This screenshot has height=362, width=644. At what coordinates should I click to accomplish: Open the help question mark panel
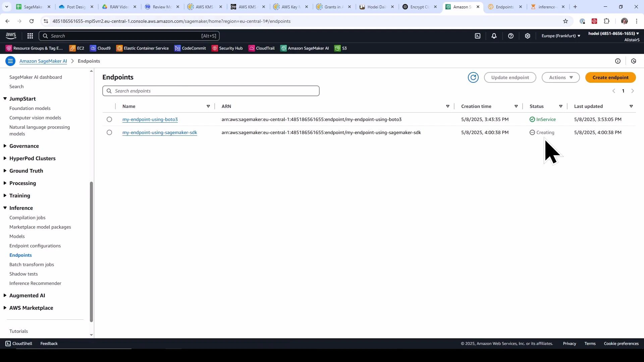(x=511, y=36)
